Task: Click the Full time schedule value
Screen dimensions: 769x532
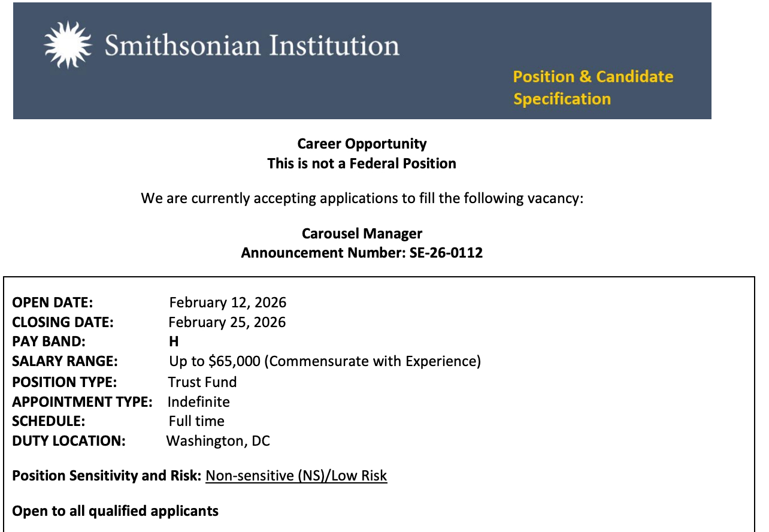Action: [x=196, y=421]
